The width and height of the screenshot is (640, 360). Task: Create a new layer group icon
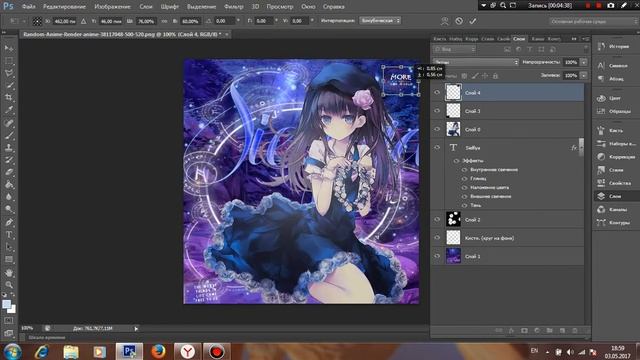coord(549,330)
